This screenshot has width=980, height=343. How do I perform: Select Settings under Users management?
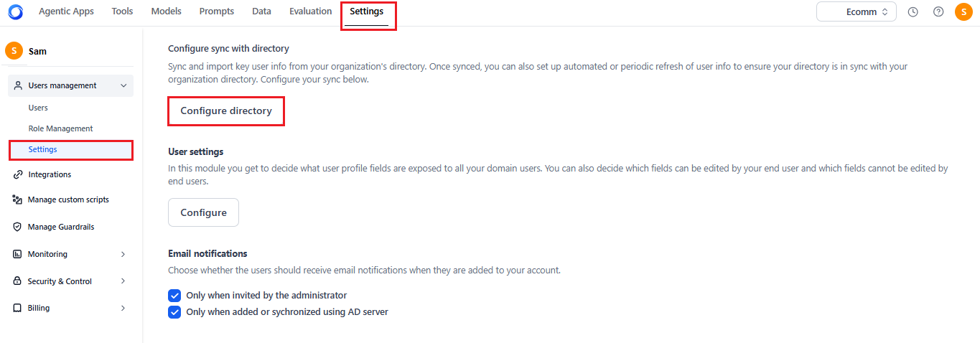click(x=70, y=149)
